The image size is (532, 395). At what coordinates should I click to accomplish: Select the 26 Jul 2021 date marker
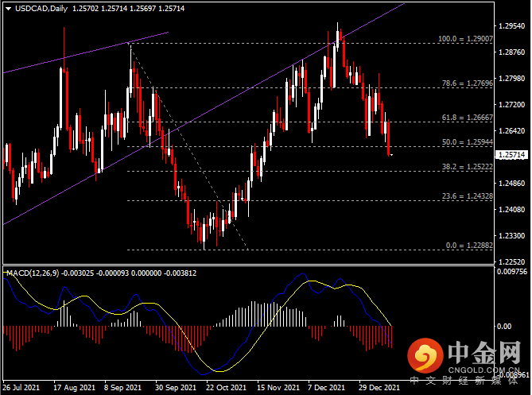point(21,388)
